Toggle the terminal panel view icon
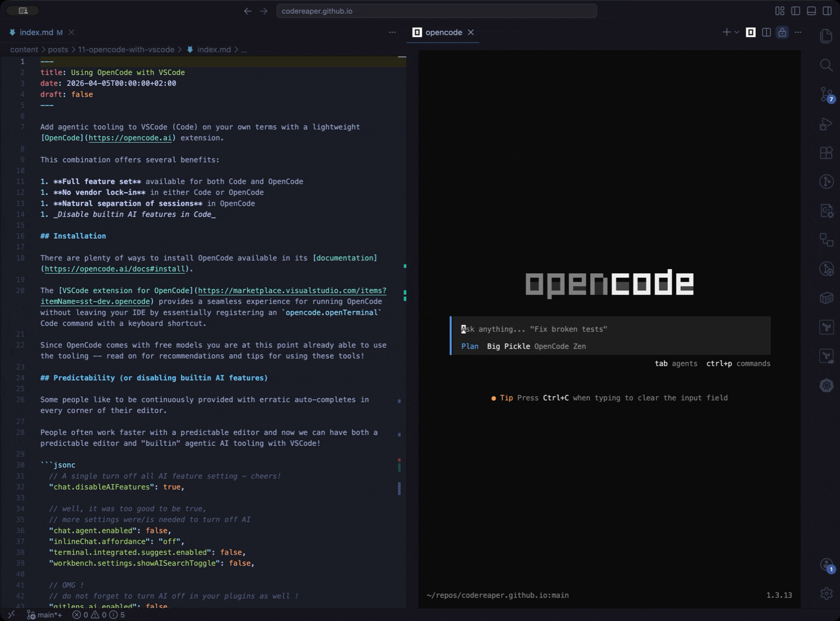This screenshot has height=621, width=840. click(751, 32)
